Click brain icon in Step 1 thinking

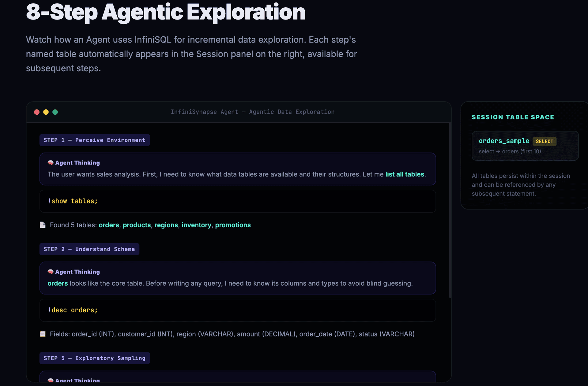pyautogui.click(x=51, y=163)
